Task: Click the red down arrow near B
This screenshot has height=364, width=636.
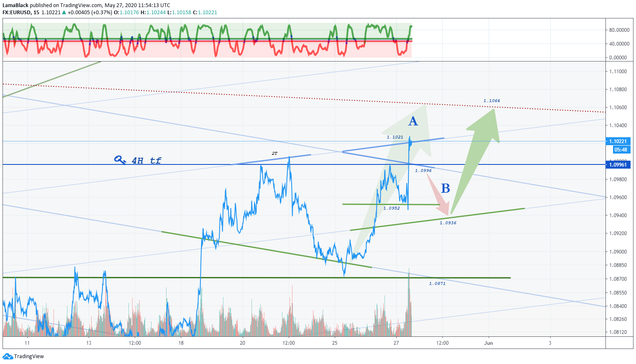Action: tap(439, 195)
